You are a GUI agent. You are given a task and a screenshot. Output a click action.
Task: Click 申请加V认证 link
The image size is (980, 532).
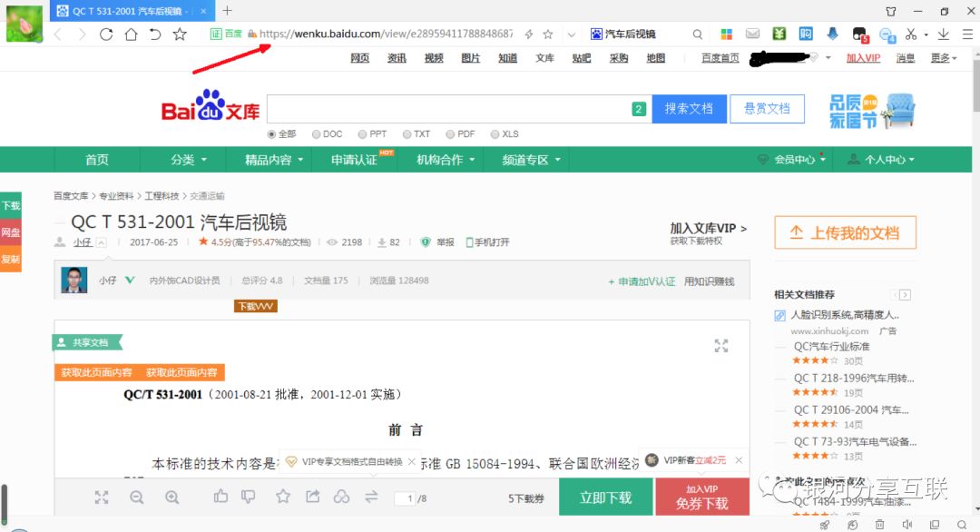(642, 281)
